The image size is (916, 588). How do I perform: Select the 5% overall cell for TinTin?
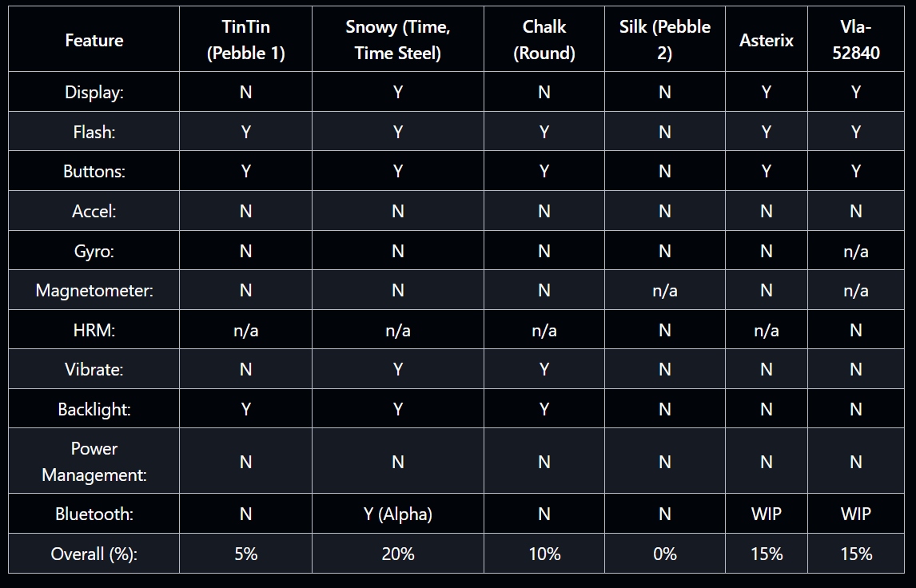pos(245,554)
